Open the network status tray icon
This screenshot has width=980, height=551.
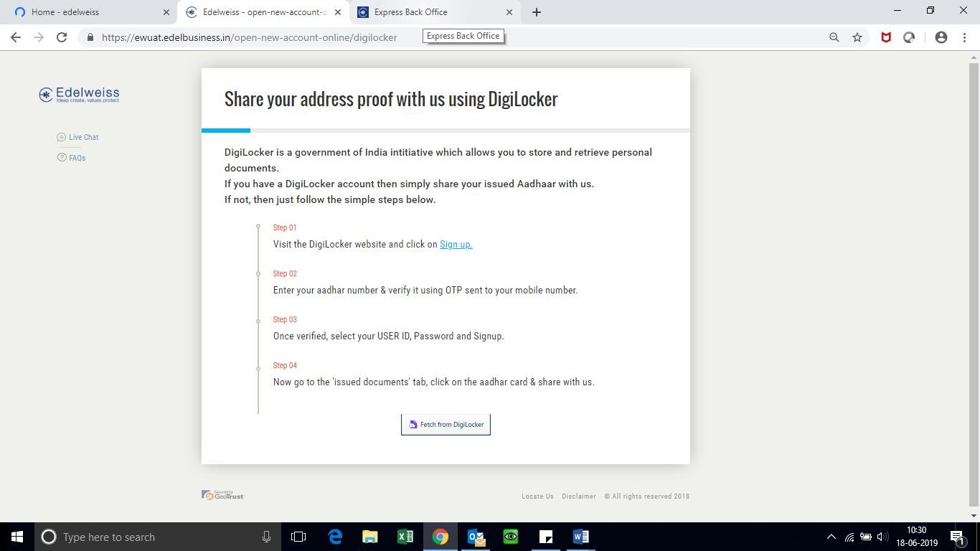(849, 537)
